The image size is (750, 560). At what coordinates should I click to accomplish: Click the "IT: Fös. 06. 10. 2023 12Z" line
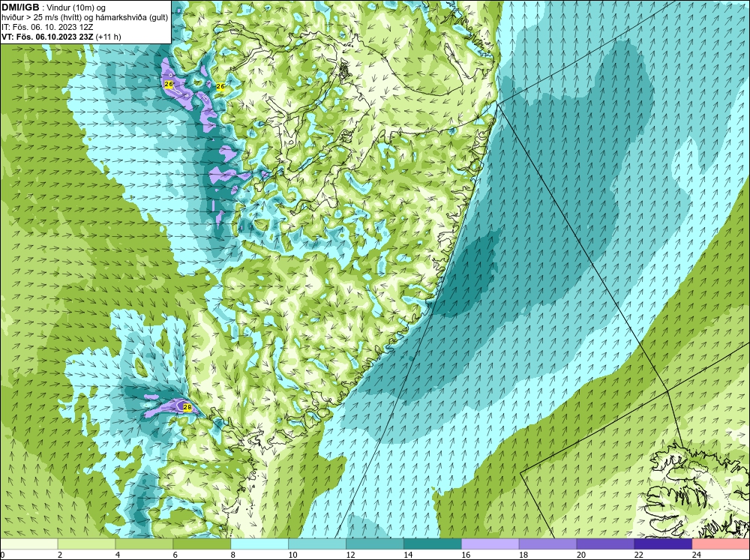click(47, 27)
